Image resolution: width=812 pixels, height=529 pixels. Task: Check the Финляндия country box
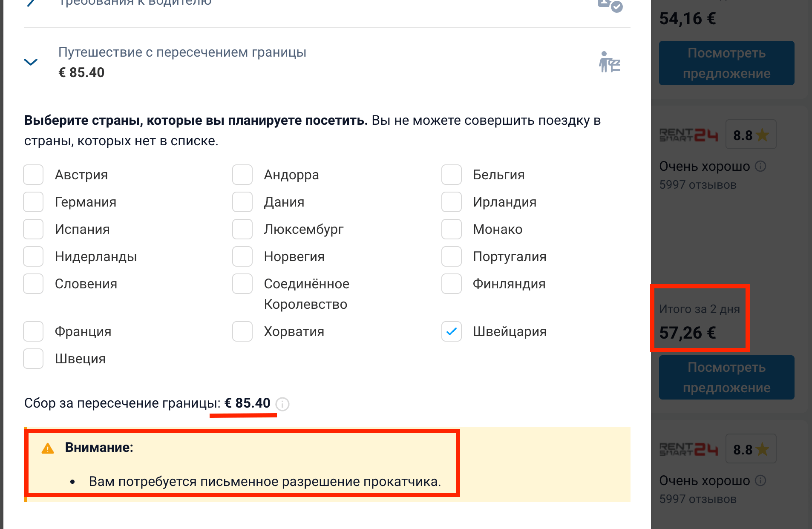pyautogui.click(x=452, y=284)
